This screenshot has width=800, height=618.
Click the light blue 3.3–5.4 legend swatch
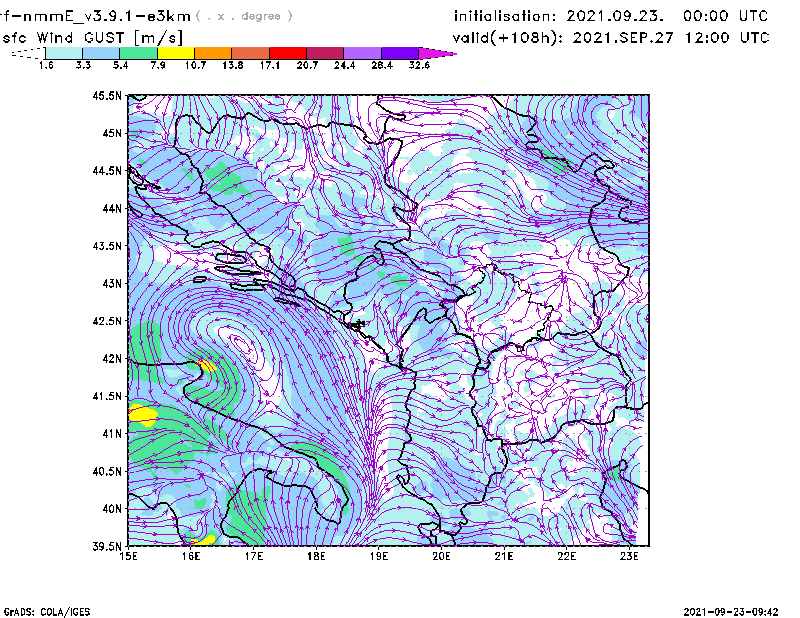[x=101, y=53]
